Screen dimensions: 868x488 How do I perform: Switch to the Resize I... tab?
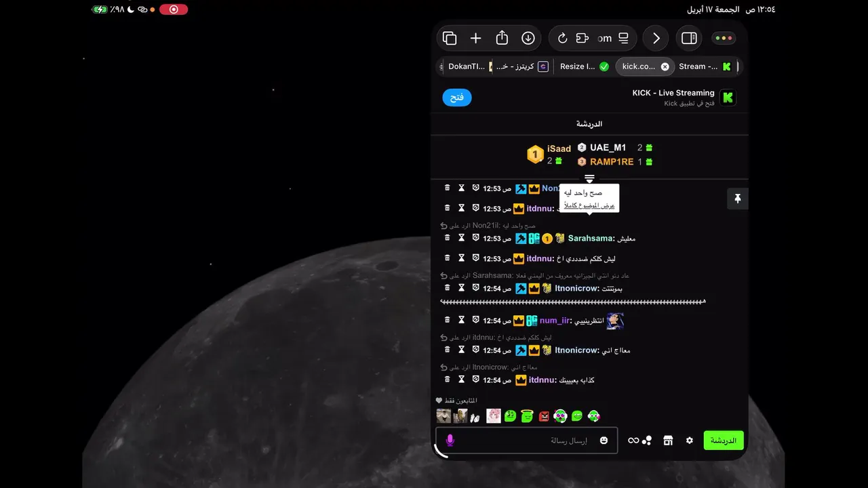(585, 66)
